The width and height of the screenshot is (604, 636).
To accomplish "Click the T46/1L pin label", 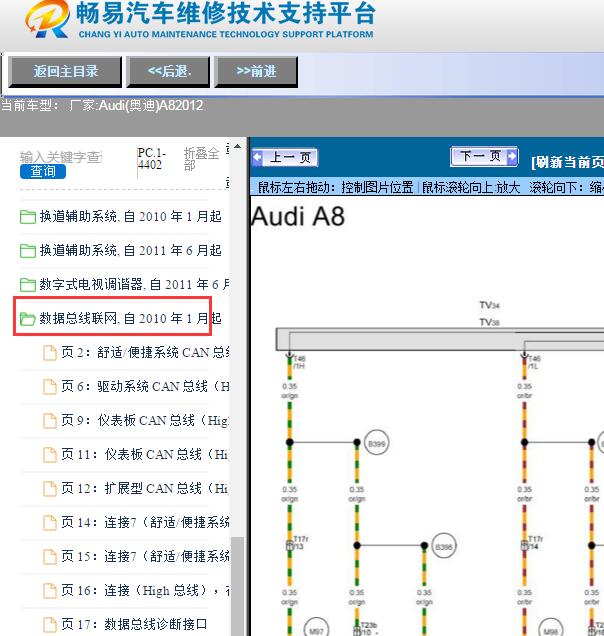I will (534, 362).
